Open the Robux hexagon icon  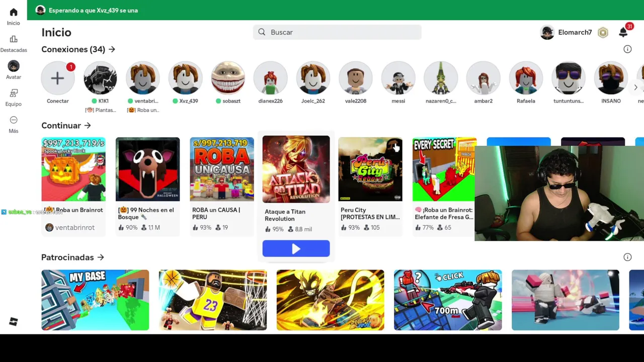tap(603, 33)
